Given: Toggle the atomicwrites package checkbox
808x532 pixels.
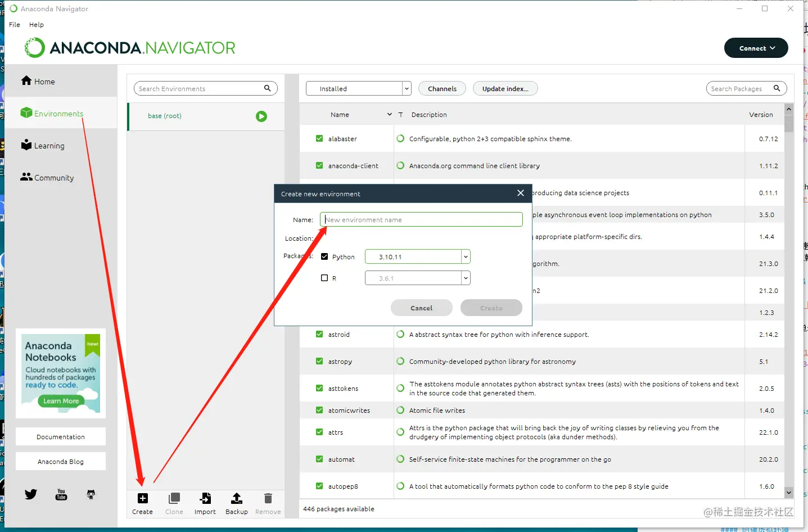Looking at the screenshot, I should (x=319, y=410).
